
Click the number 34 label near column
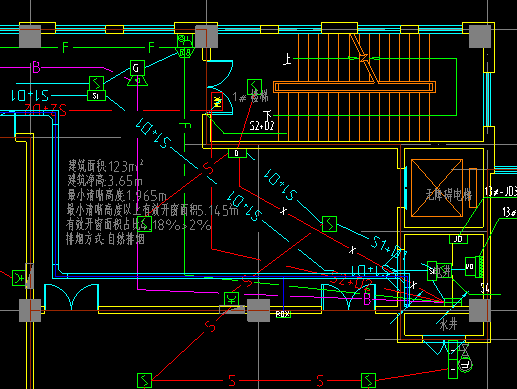(485, 288)
